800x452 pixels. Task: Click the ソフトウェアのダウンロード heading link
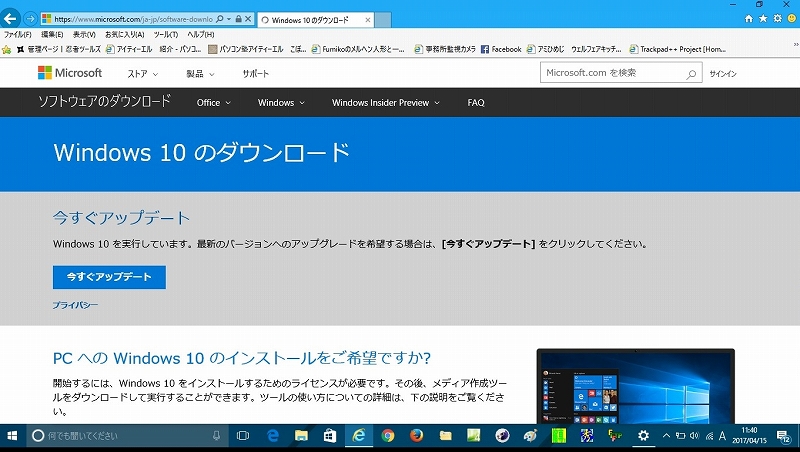104,102
